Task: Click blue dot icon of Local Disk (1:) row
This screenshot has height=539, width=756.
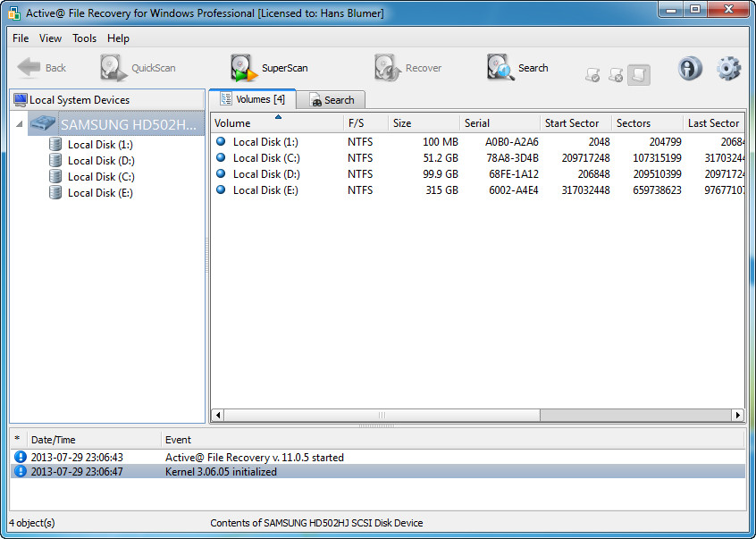Action: [221, 141]
